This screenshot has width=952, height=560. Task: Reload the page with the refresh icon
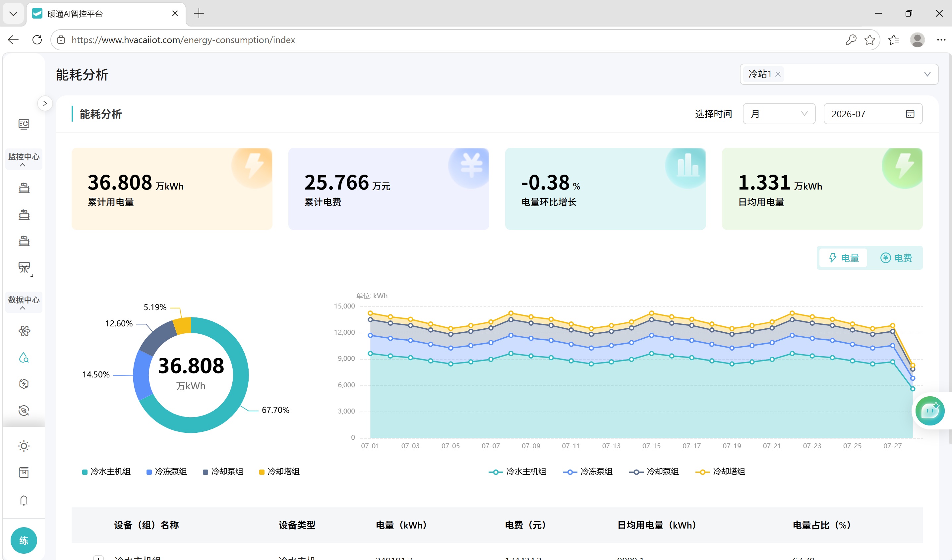click(x=37, y=40)
